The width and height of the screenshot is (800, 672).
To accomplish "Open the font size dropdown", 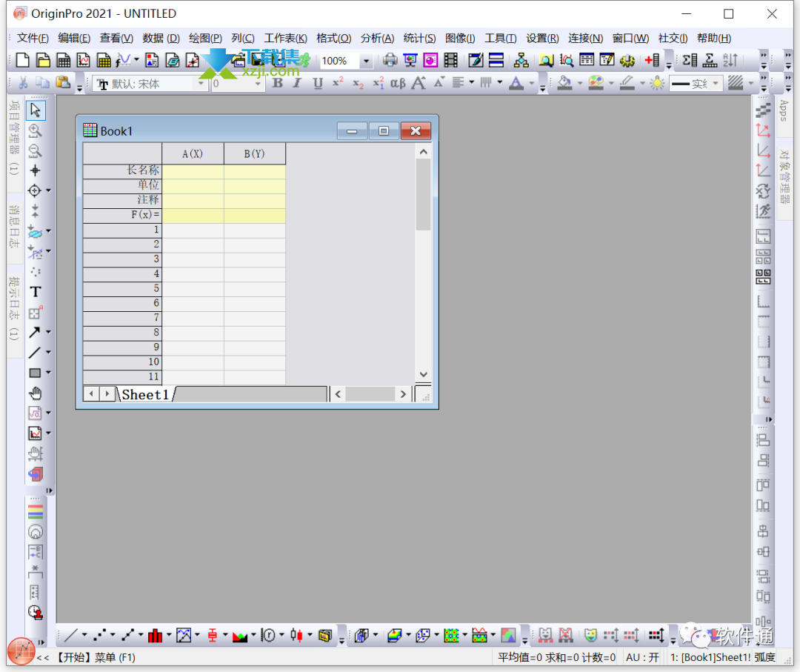I will [x=258, y=84].
